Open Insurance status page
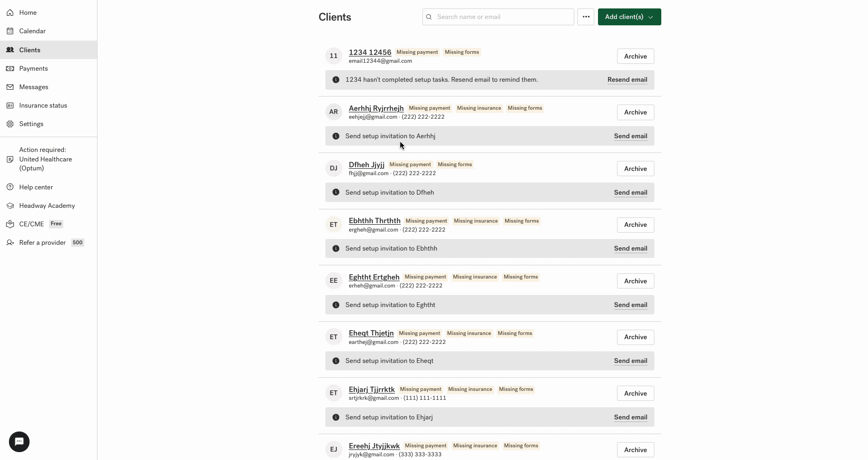This screenshot has width=868, height=460. coord(43,106)
